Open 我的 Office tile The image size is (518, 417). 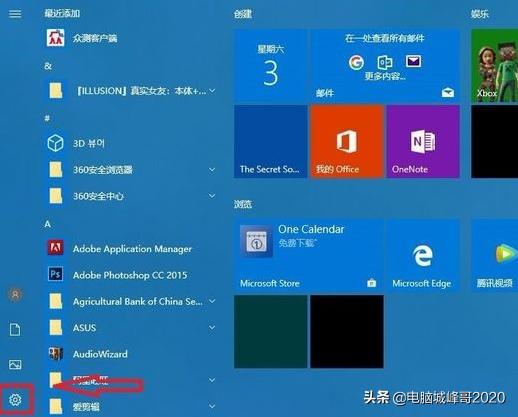347,141
